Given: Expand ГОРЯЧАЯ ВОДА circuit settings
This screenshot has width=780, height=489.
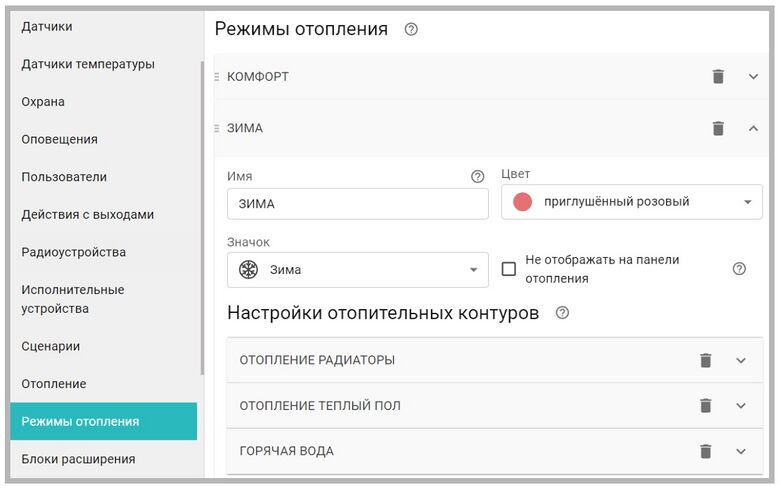Looking at the screenshot, I should (741, 451).
